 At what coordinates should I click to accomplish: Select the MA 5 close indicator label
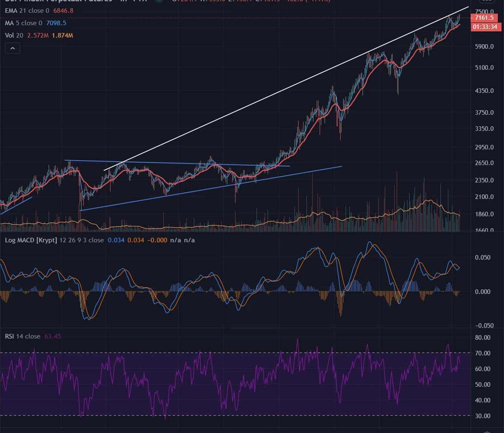click(24, 23)
